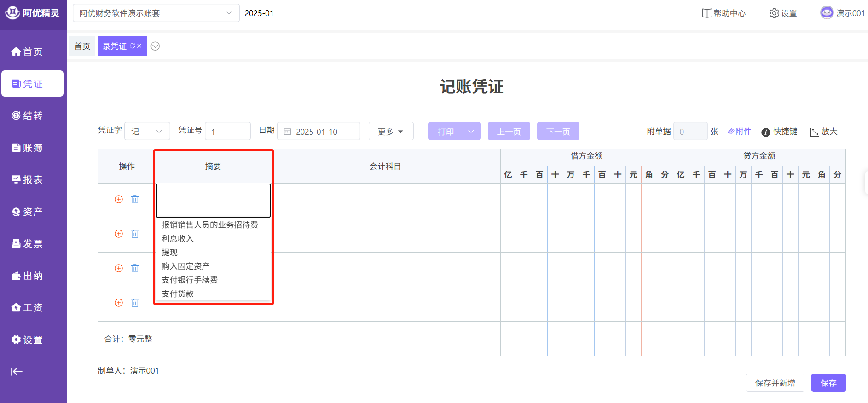Screen dimensions: 868x403
Task: Click 保存并新增 button
Action: 775,383
